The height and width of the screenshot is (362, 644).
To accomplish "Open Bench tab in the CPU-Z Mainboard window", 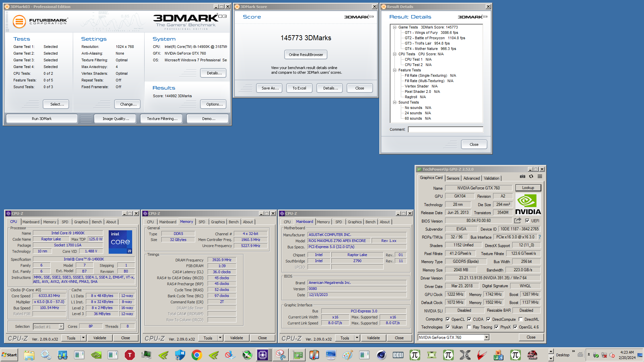I will click(370, 222).
